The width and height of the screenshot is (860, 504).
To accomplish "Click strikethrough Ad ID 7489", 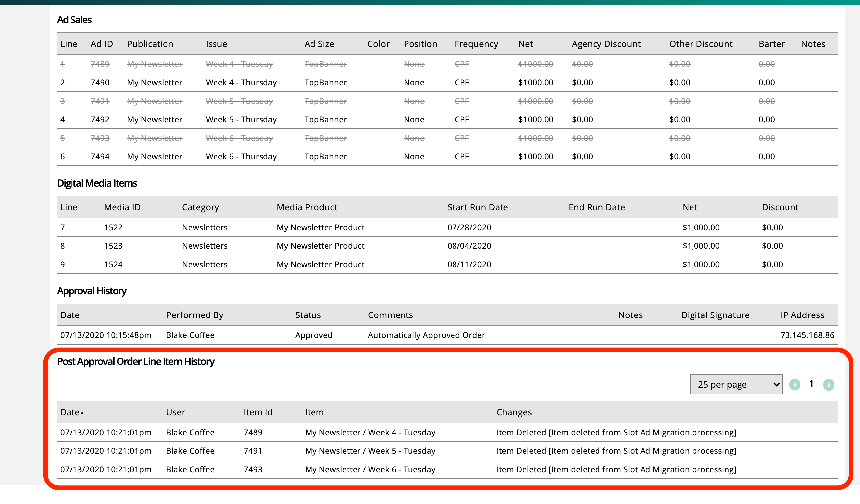I will pos(100,64).
